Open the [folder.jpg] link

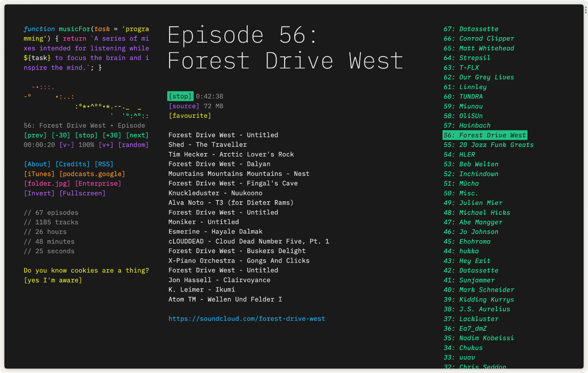pyautogui.click(x=47, y=184)
